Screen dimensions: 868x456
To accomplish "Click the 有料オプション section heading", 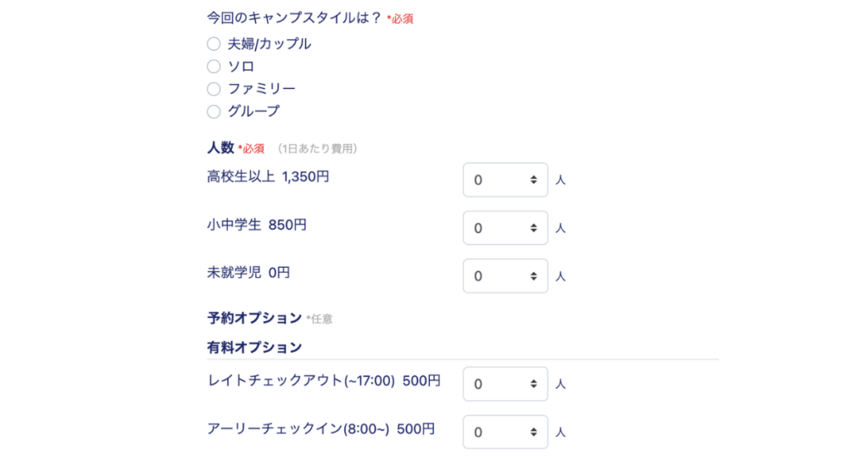I will (x=254, y=347).
